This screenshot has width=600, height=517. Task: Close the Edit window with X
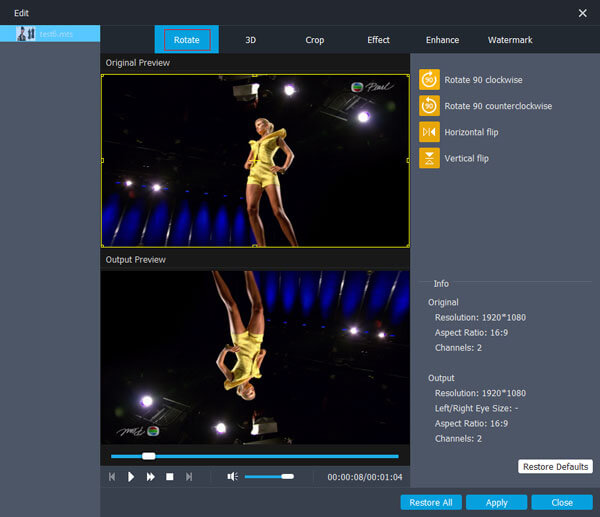coord(582,13)
